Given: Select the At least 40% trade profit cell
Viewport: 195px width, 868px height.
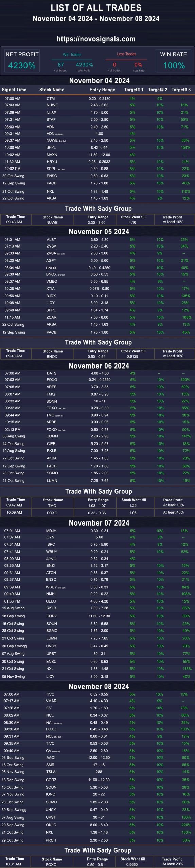Looking at the screenshot, I should click(x=173, y=512).
